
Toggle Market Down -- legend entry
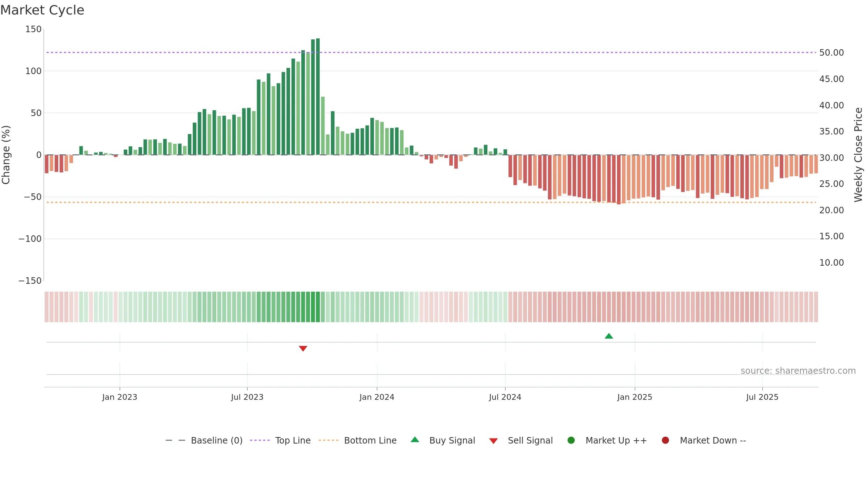[703, 440]
